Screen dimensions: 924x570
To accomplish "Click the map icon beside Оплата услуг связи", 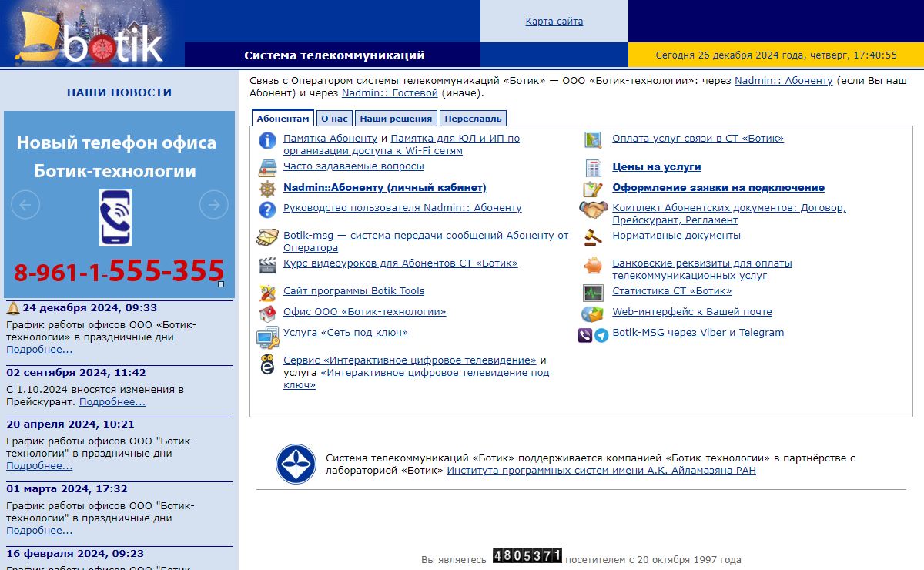I will click(x=593, y=140).
